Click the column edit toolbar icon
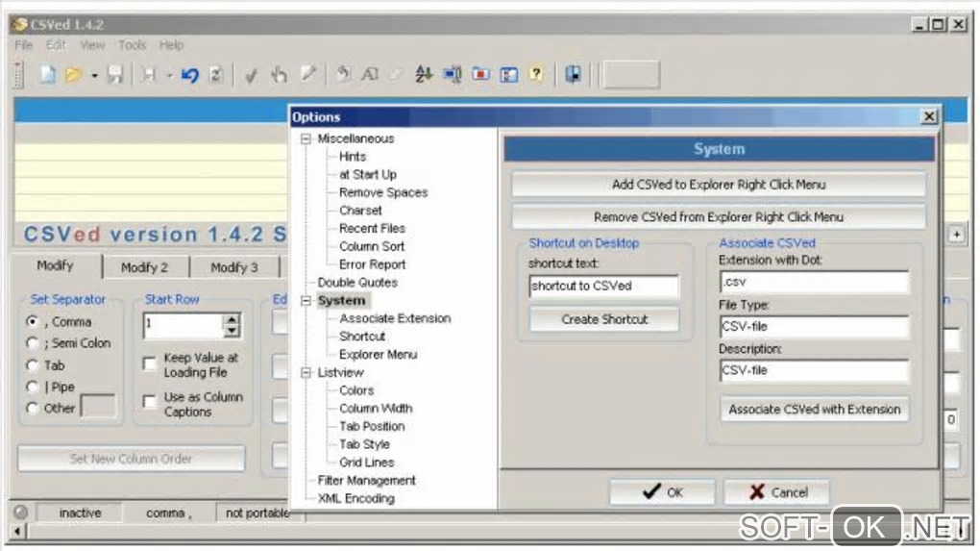The height and width of the screenshot is (551, 980). [452, 75]
